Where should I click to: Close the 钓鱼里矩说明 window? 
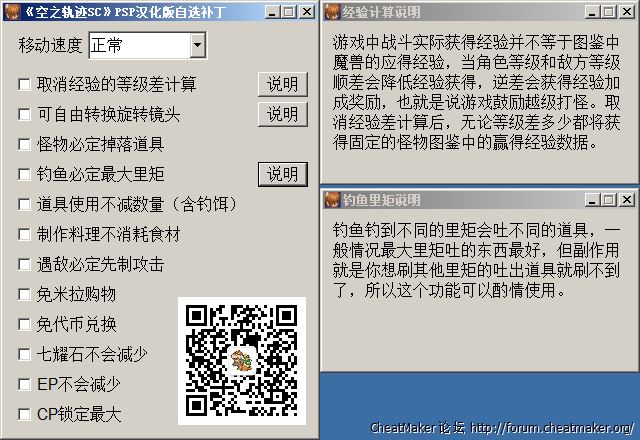click(x=627, y=200)
